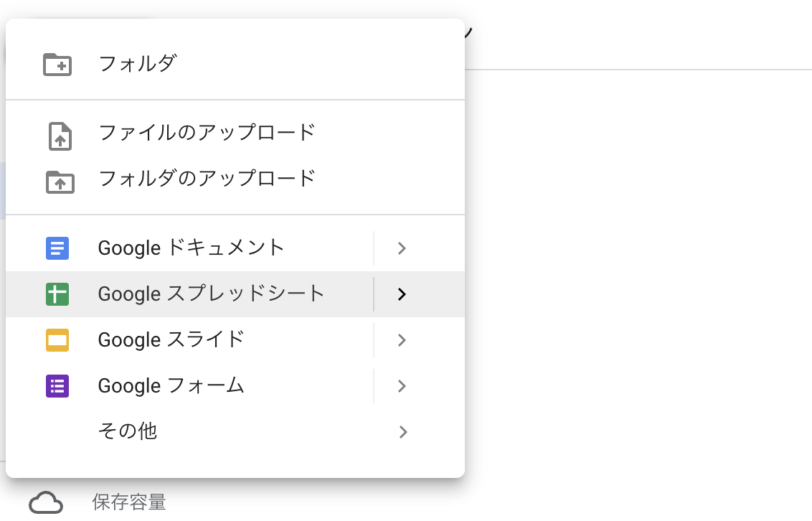
Task: Select Google ドキュメント menu label
Action: [191, 248]
